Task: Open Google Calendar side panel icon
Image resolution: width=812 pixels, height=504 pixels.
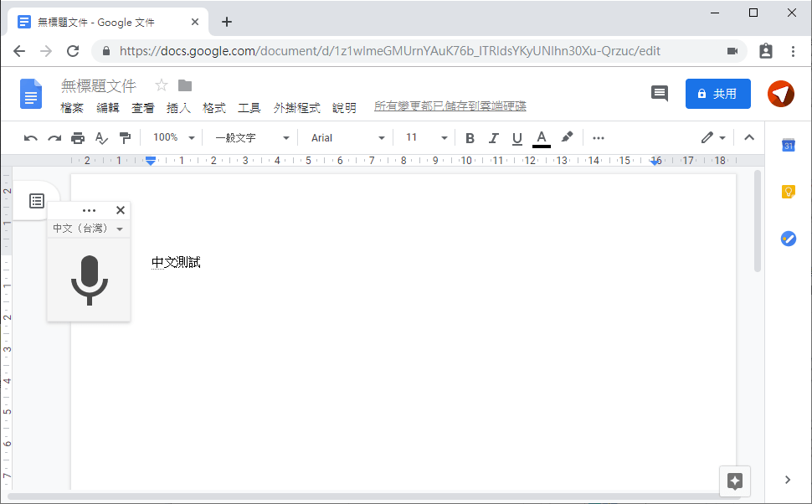Action: coord(789,145)
